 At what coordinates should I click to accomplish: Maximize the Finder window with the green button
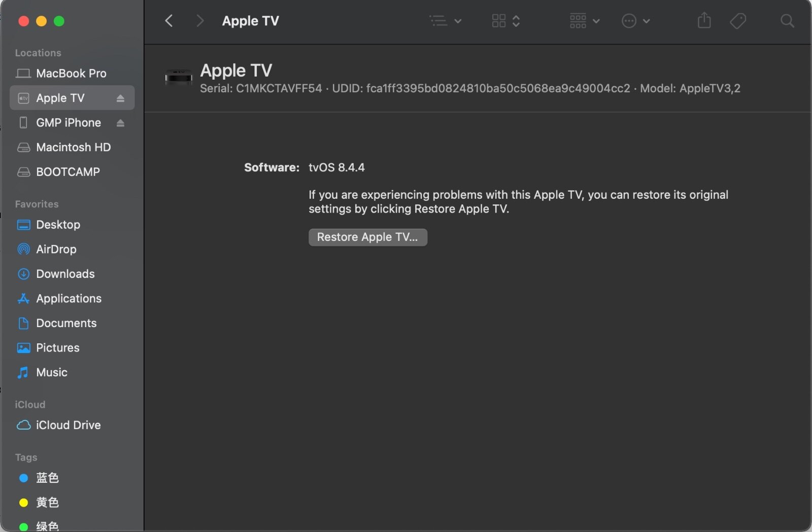click(59, 21)
